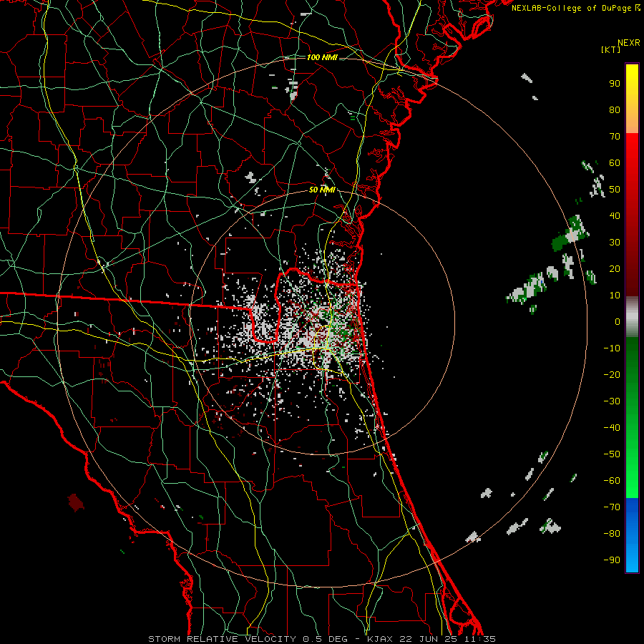
Task: Click the positive 20 scale value
Action: pos(615,268)
